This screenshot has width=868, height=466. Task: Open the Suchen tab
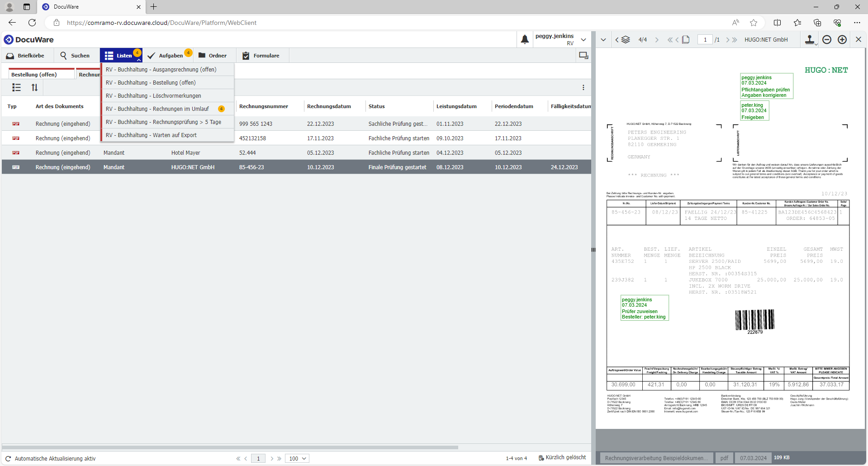(x=75, y=56)
